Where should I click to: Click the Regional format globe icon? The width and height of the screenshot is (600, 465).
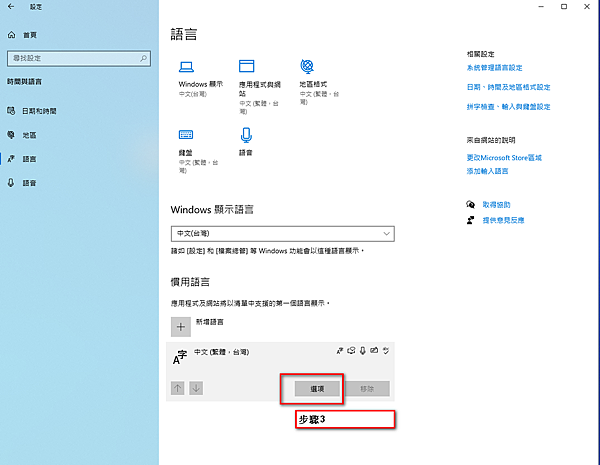pos(307,67)
